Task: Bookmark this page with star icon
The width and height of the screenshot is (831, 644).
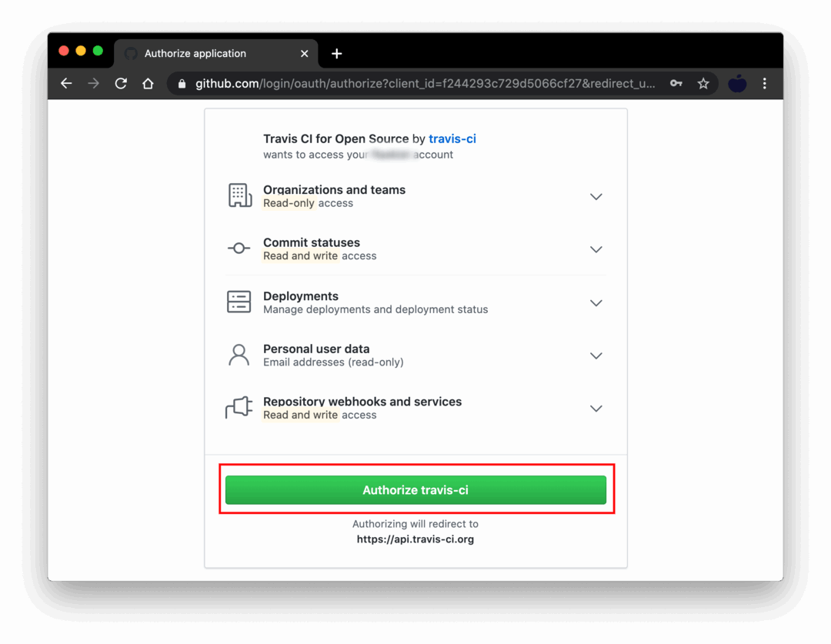Action: pyautogui.click(x=703, y=83)
